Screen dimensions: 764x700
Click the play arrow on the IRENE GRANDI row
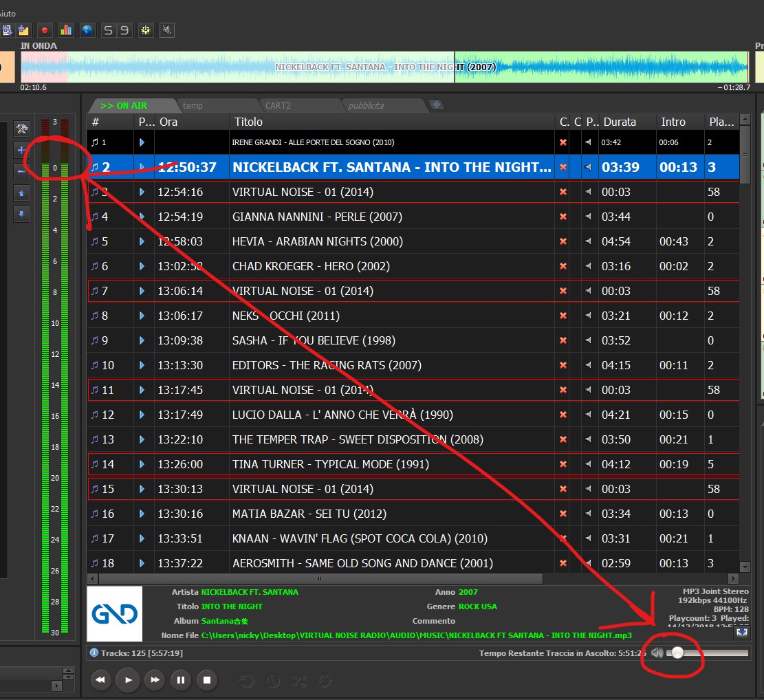[142, 142]
